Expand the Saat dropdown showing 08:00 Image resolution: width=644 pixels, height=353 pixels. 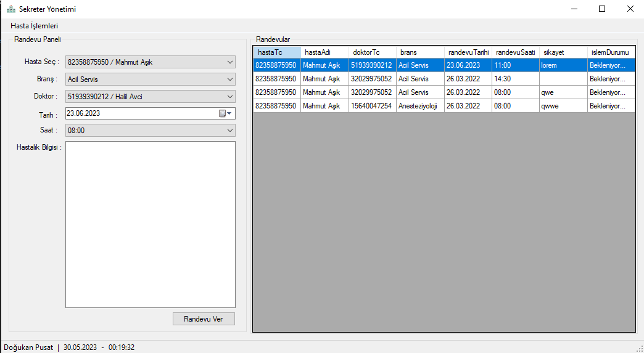click(x=151, y=131)
